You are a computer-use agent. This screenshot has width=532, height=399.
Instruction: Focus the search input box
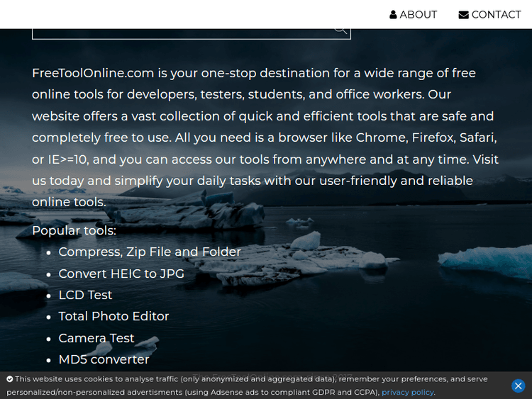(192, 33)
